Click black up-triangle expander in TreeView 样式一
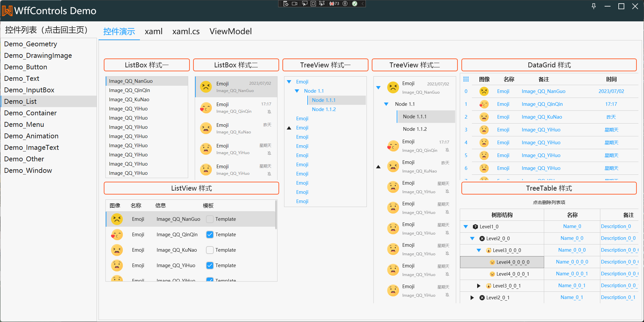 pos(289,128)
